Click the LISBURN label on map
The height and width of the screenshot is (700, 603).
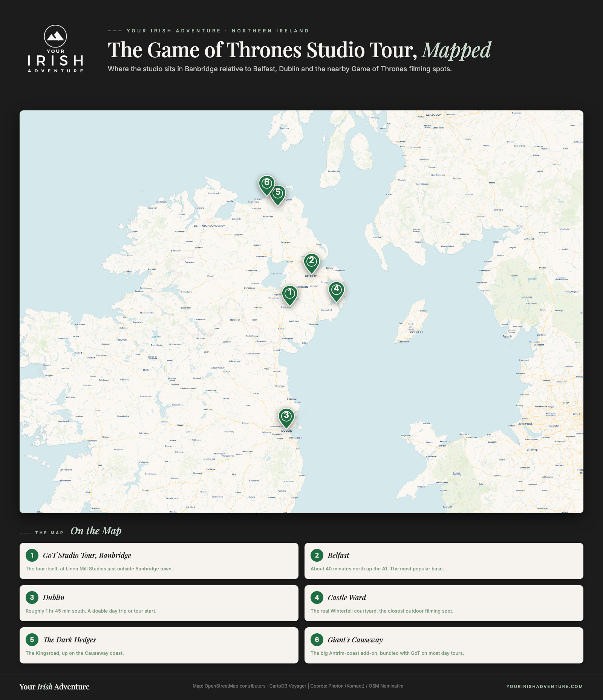[x=302, y=287]
